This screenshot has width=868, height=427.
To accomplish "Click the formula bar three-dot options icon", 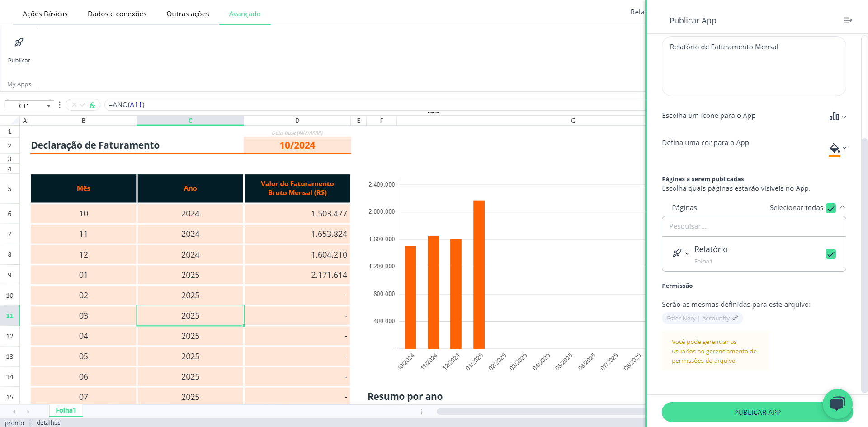I will click(x=60, y=105).
